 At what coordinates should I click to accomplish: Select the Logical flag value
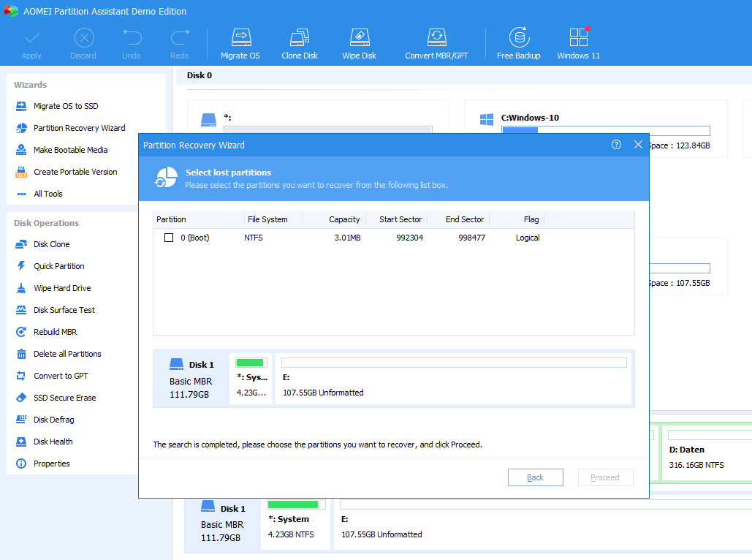click(x=528, y=238)
